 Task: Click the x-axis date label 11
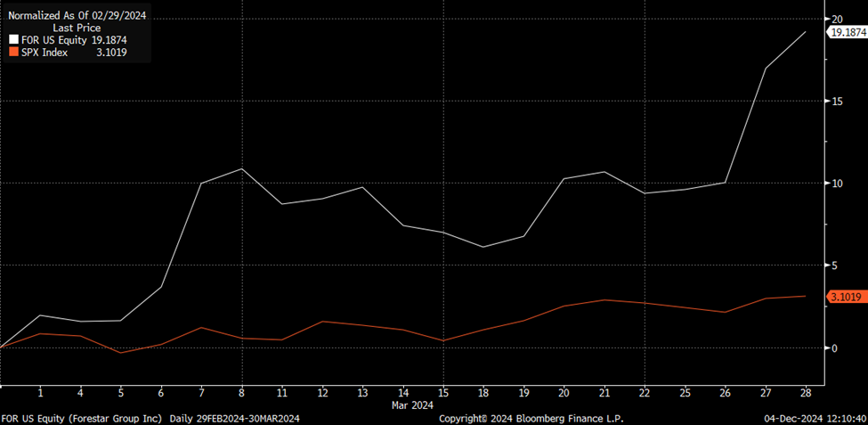tap(282, 392)
